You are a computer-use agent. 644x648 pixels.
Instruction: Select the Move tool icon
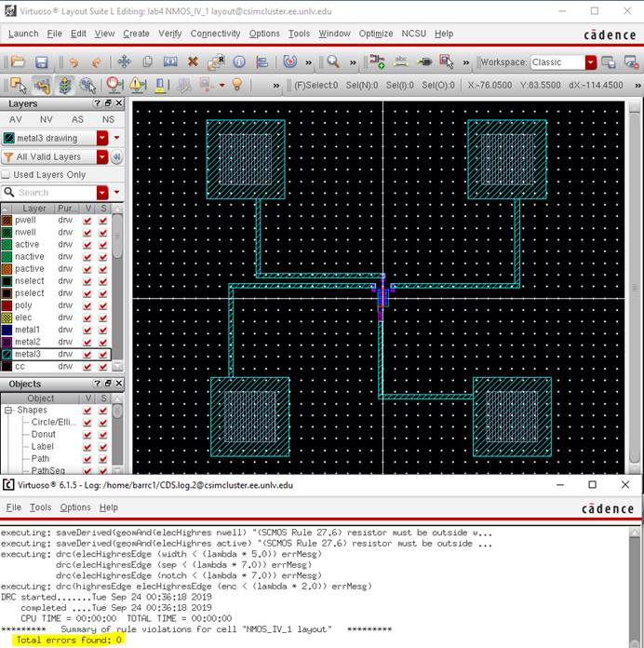(124, 62)
